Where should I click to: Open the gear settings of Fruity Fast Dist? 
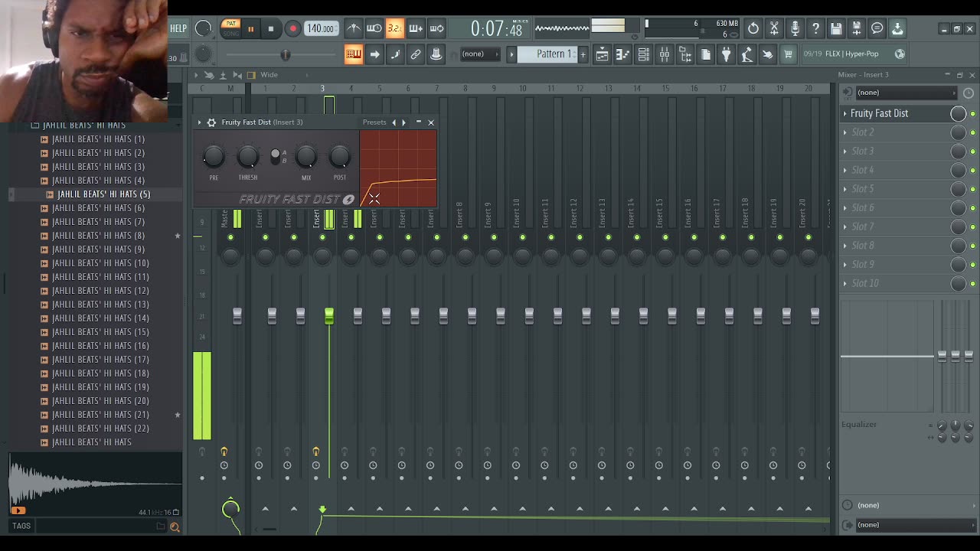click(211, 122)
